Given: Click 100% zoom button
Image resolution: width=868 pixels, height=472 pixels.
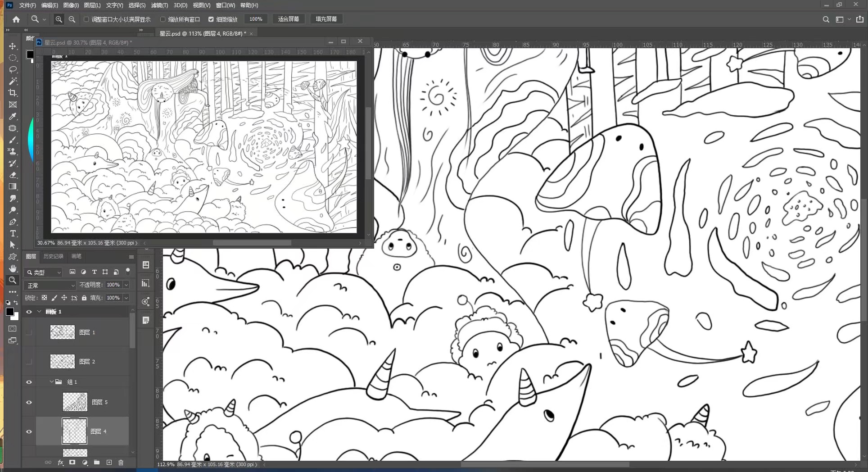Looking at the screenshot, I should (256, 19).
